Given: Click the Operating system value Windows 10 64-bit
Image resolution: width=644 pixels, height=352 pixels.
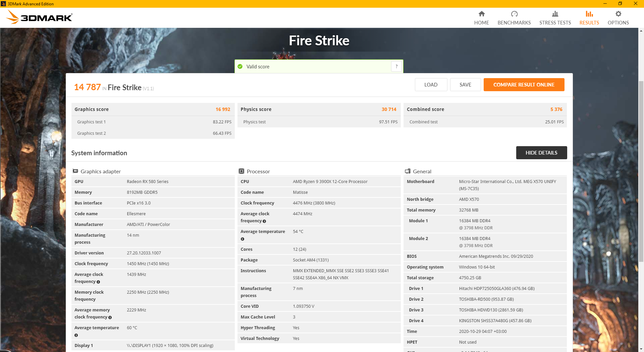Looking at the screenshot, I should (x=477, y=267).
